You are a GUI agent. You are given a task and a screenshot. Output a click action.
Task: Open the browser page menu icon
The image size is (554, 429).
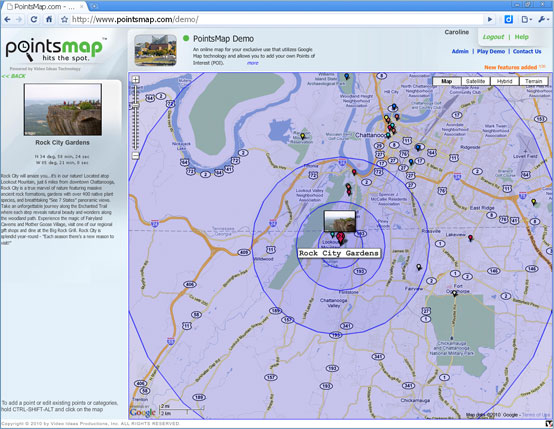point(526,19)
